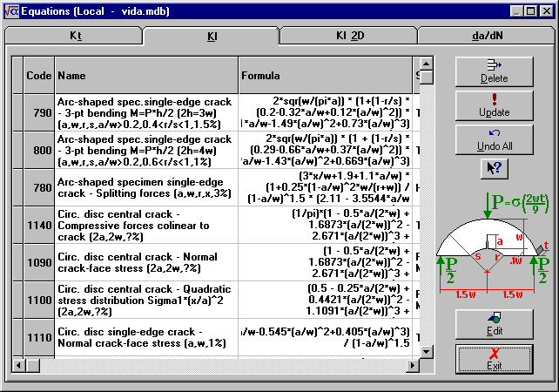Switch to the Kt tab

pos(75,36)
